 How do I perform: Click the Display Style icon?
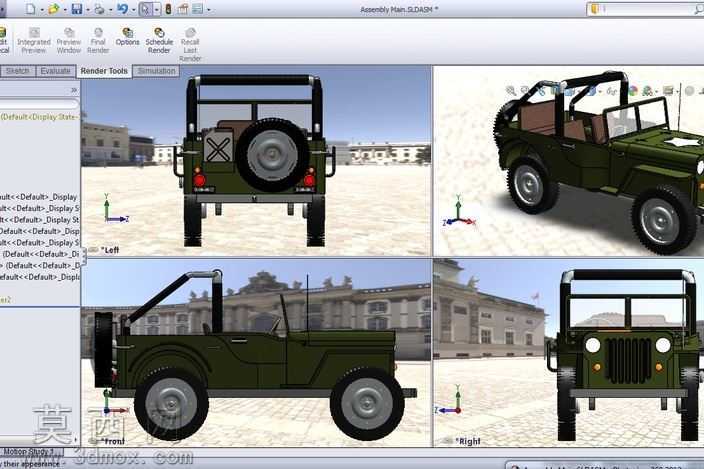[x=591, y=91]
